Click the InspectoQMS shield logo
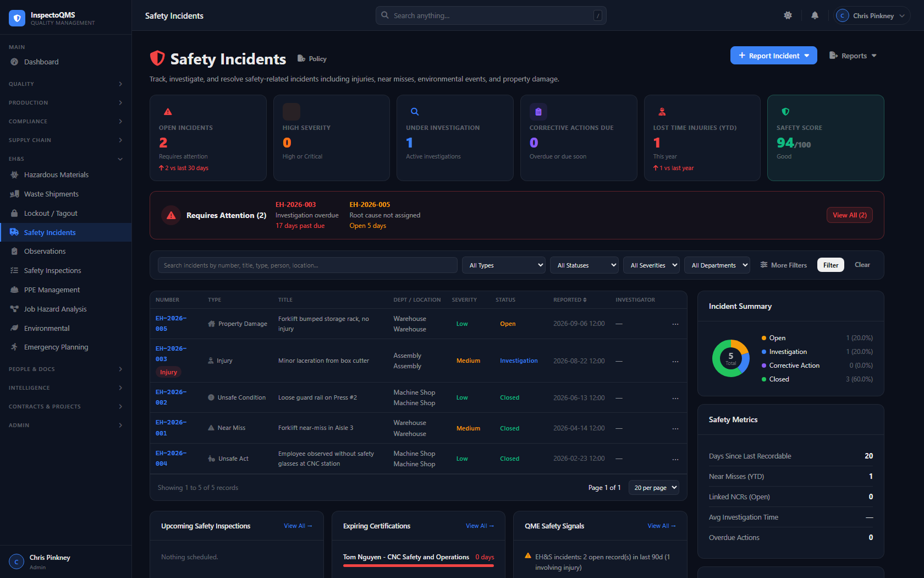Viewport: 924px width, 578px height. (17, 18)
